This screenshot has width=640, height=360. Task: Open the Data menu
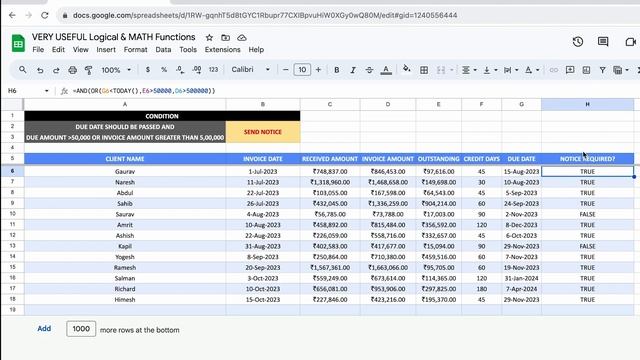pyautogui.click(x=163, y=50)
